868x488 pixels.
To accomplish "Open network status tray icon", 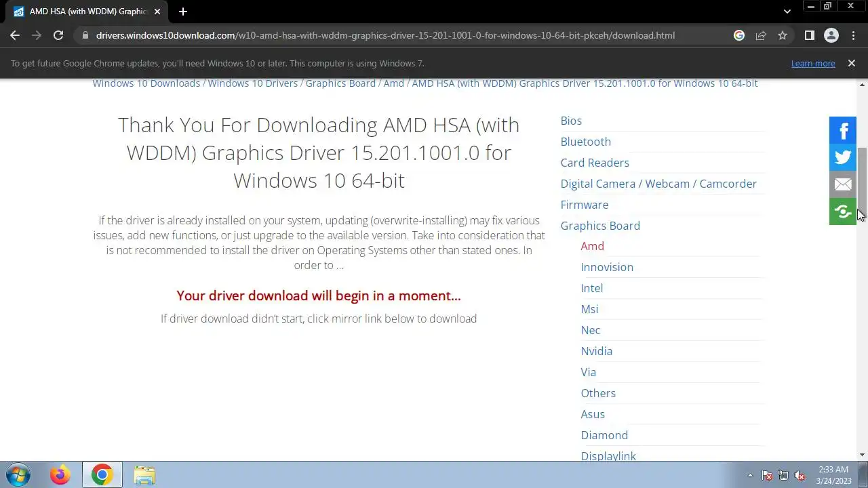I will [x=783, y=475].
